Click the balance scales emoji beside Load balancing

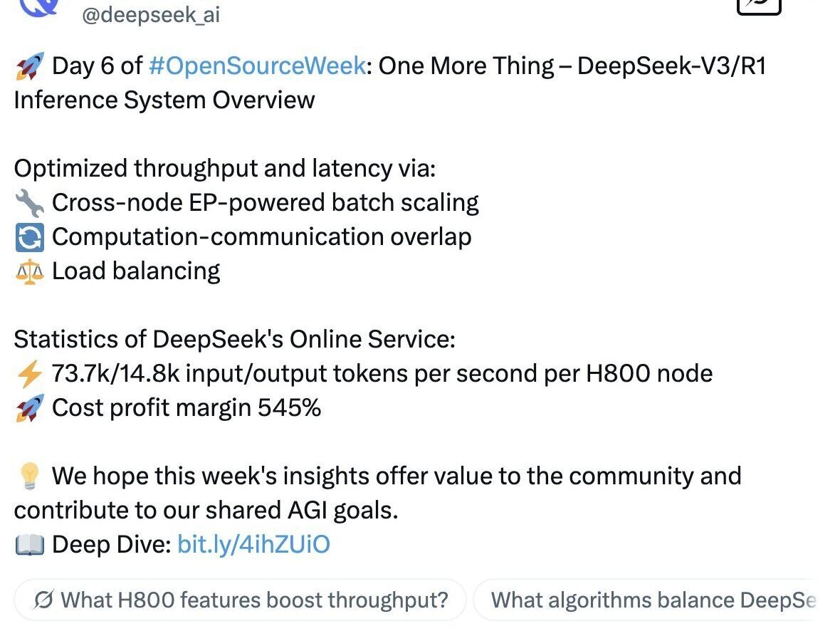tap(29, 271)
